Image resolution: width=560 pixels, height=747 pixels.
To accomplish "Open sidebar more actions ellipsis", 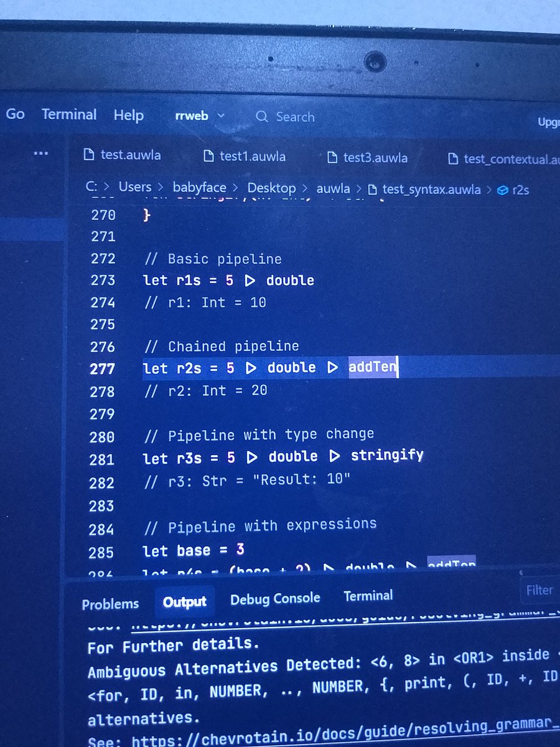I will 41,153.
